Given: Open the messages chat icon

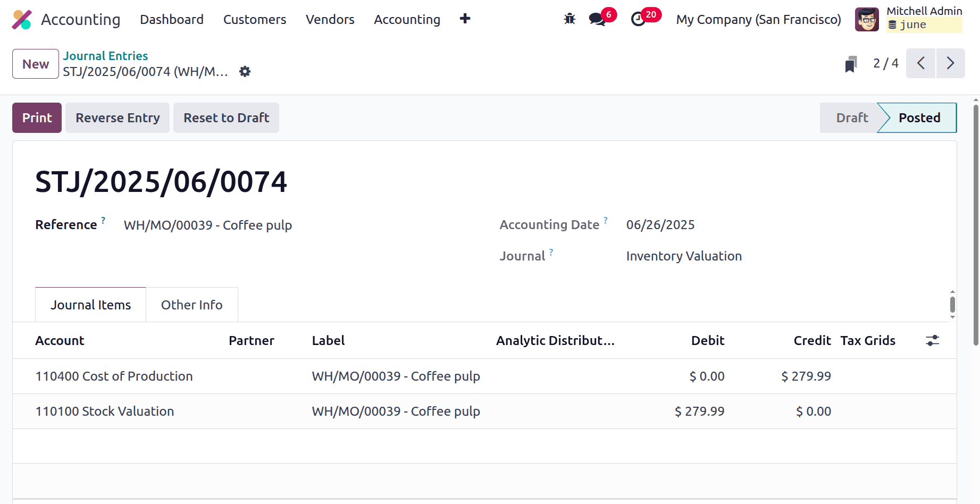Looking at the screenshot, I should point(598,20).
